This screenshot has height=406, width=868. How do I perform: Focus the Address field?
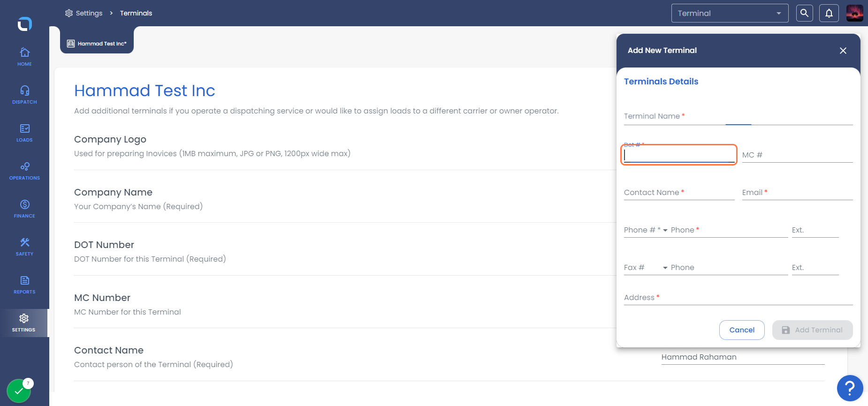738,298
